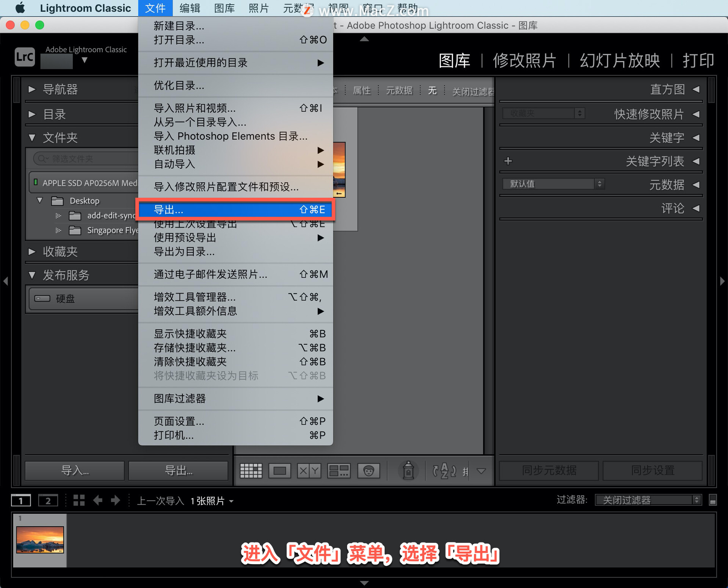The image size is (728, 588).
Task: Expand the 元数据 panel on right
Action: click(696, 185)
